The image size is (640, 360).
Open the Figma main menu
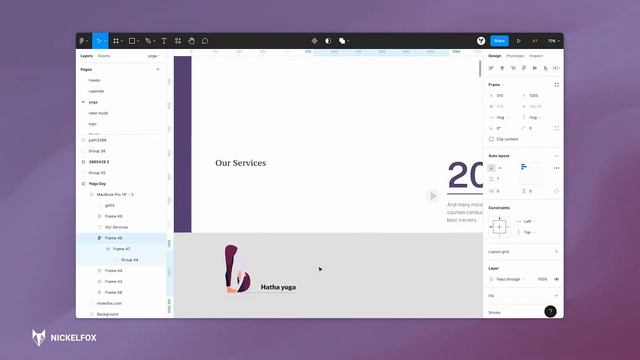coord(83,41)
